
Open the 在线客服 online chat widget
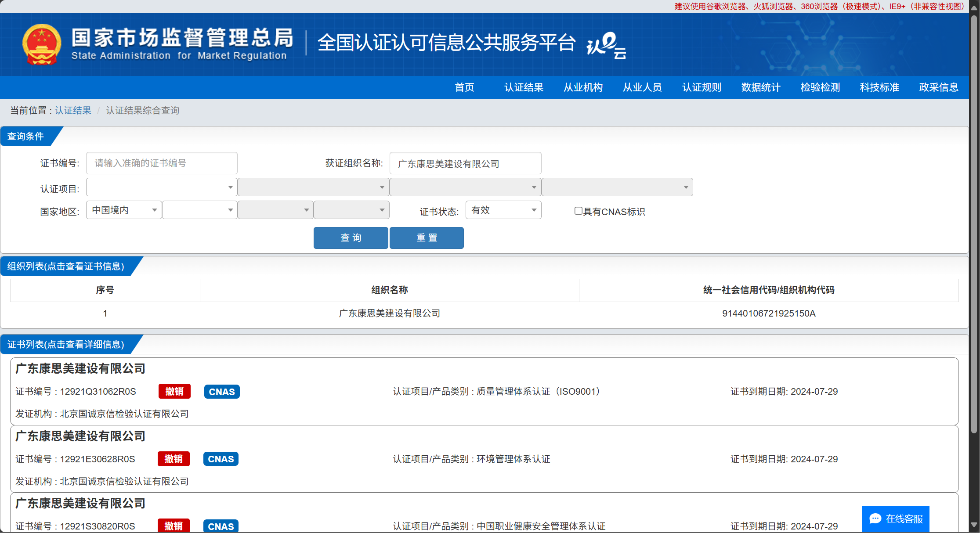point(896,519)
